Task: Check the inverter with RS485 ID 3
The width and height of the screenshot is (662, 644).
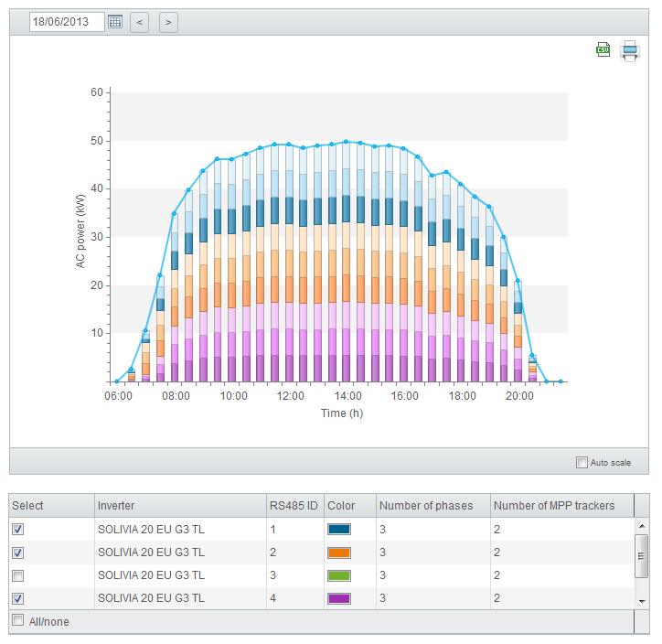Action: (x=17, y=575)
